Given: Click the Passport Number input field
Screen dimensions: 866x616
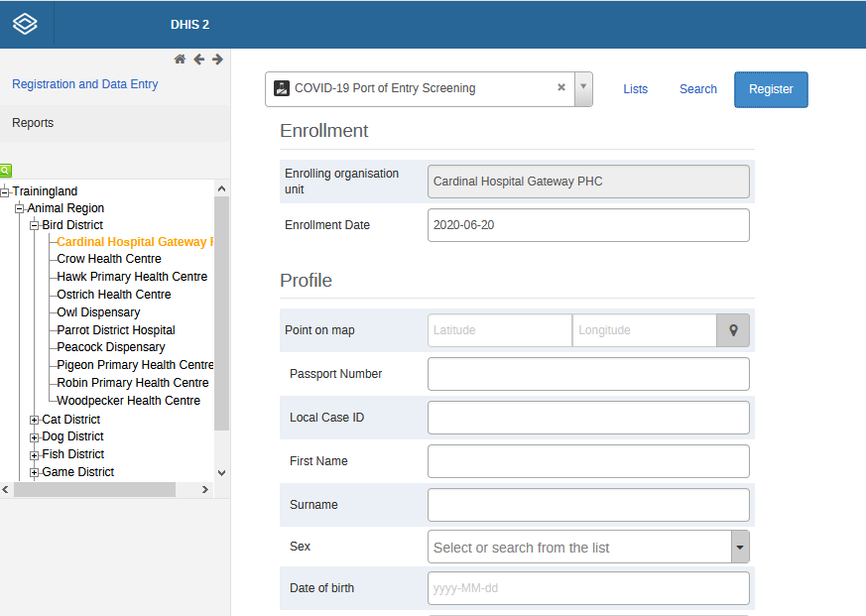Looking at the screenshot, I should [588, 374].
